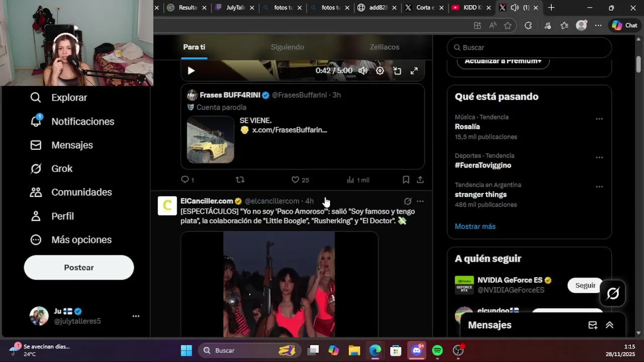Open Grok from the sidebar
644x362 pixels.
51,168
